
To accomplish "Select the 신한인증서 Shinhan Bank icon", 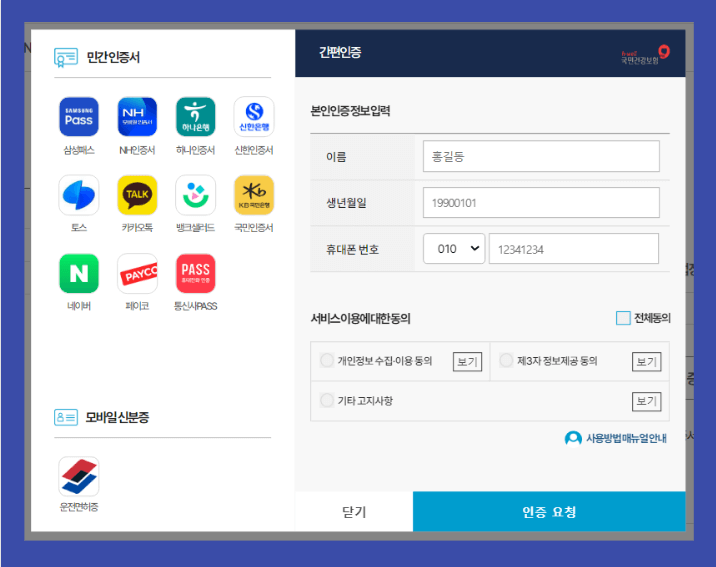I will point(254,116).
